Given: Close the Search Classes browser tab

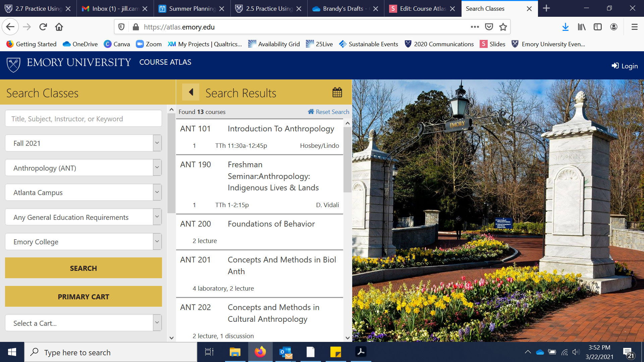Looking at the screenshot, I should coord(529,9).
